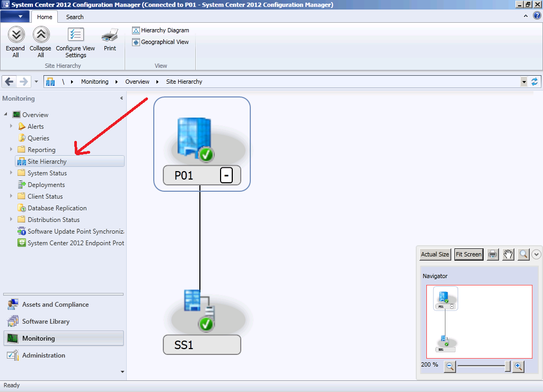Print the site hierarchy from ribbon
Image resolution: width=543 pixels, height=392 pixels.
click(110, 39)
